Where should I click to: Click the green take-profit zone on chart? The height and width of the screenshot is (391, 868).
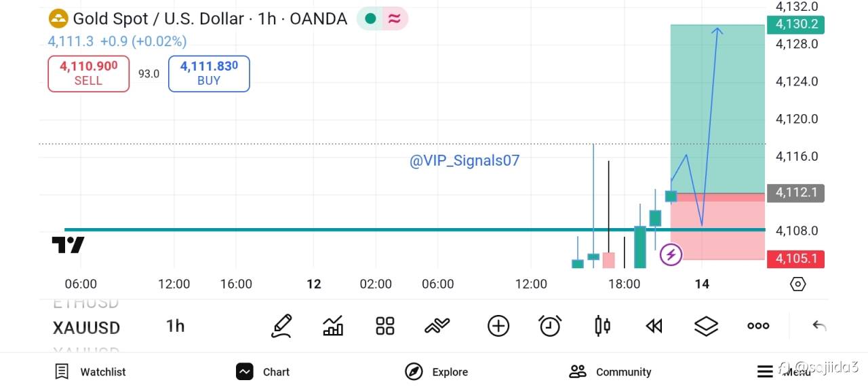717,109
